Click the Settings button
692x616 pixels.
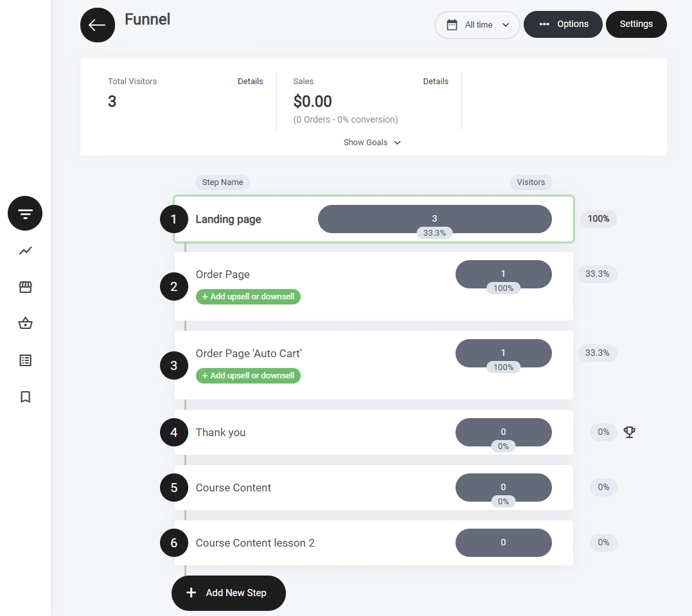coord(636,24)
